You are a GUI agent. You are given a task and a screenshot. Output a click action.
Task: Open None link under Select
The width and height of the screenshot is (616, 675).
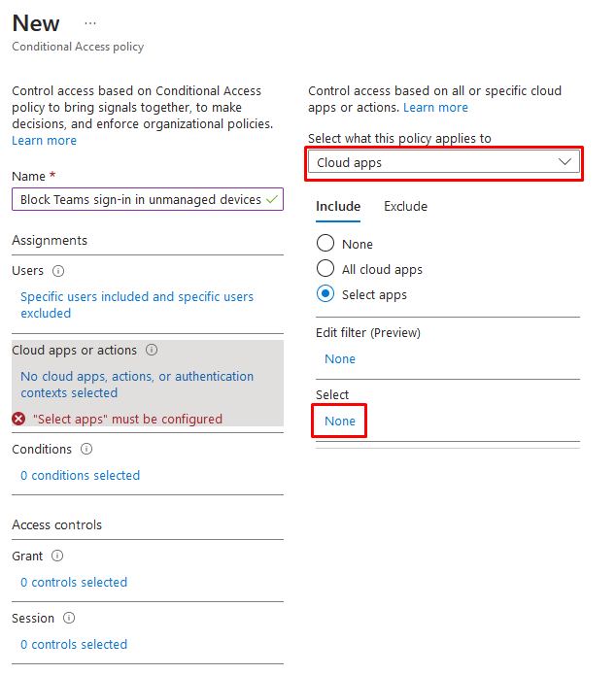click(x=340, y=421)
